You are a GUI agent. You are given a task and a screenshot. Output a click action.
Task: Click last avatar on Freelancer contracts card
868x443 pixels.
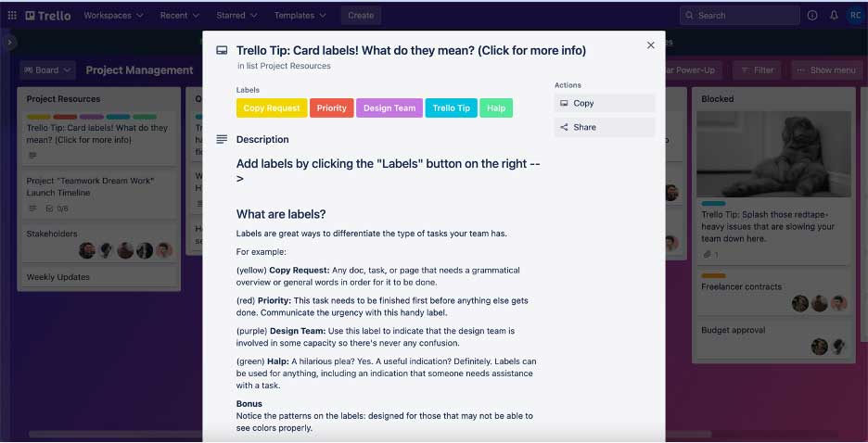coord(838,303)
